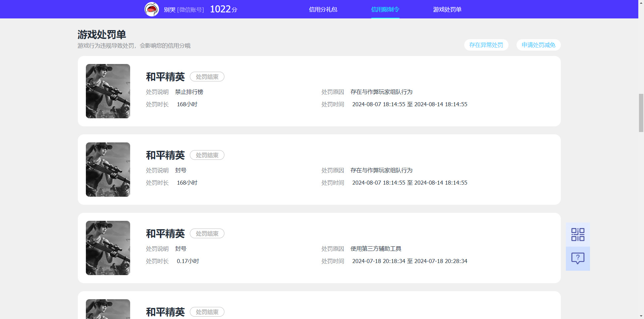644x319 pixels.
Task: Click 和平精英 title of 使用第三方辅助工具 record
Action: [x=165, y=234]
